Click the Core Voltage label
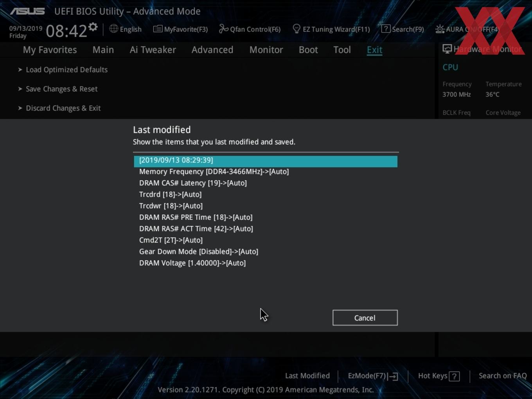532x399 pixels. click(x=503, y=113)
